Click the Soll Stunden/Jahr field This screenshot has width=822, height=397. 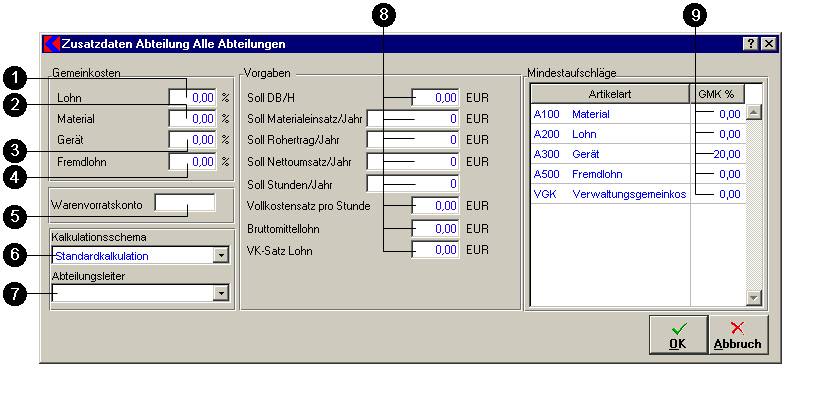[x=413, y=184]
